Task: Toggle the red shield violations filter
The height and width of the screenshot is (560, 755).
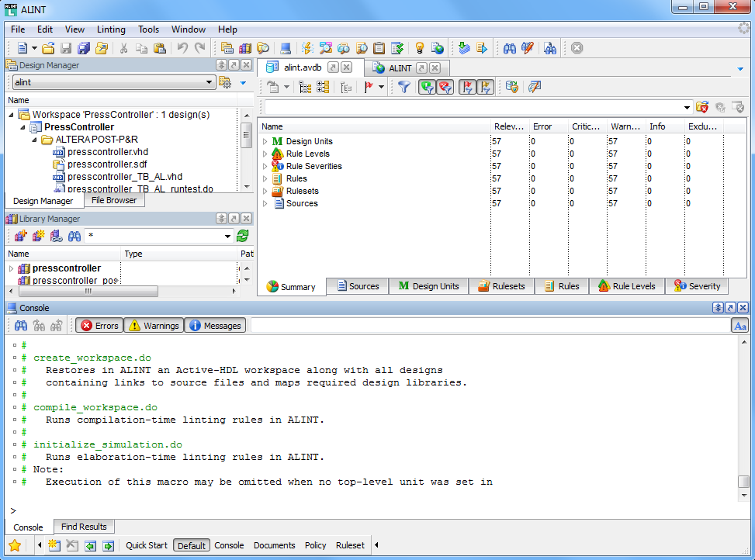Action: click(x=445, y=87)
